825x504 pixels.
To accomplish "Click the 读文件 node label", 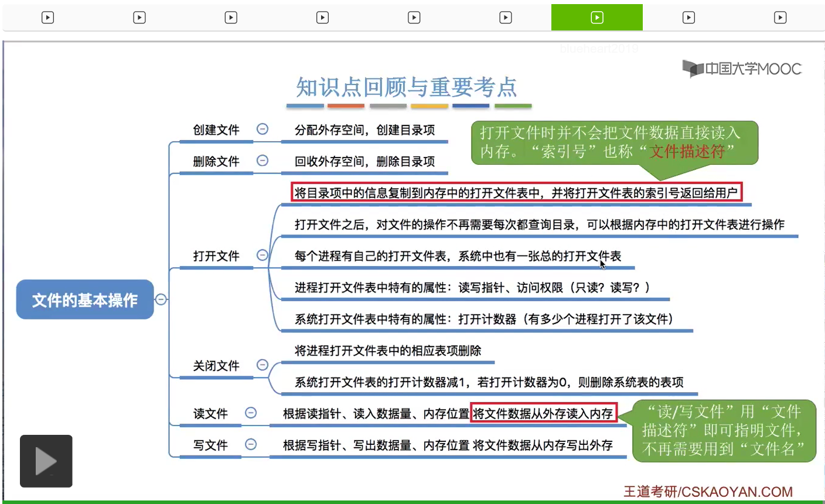I will tap(210, 414).
